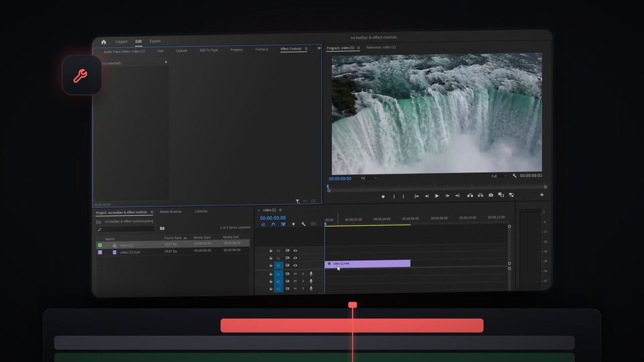Screen dimensions: 644x362
Task: Export Frame with the camera icon
Action: (490, 195)
